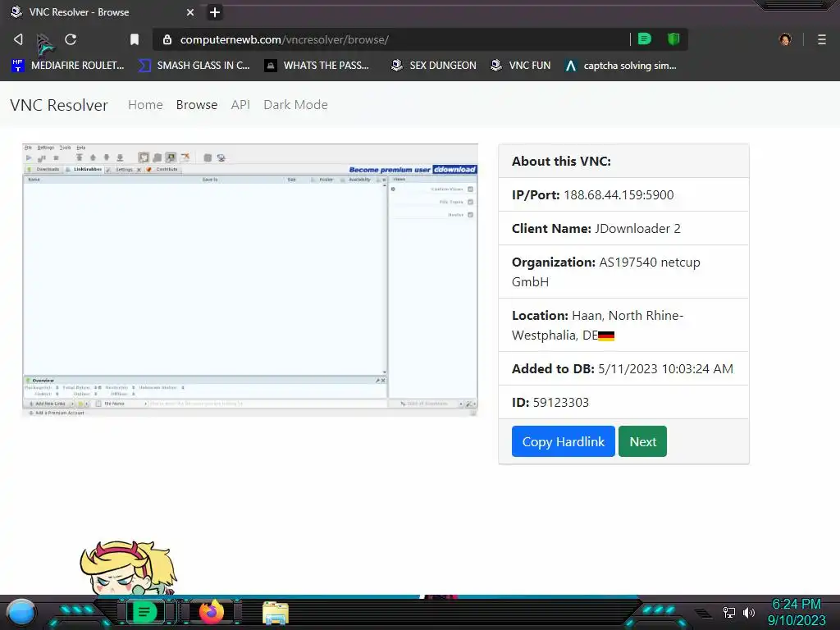Select the Browse nav item
This screenshot has width=840, height=630.
pos(197,104)
